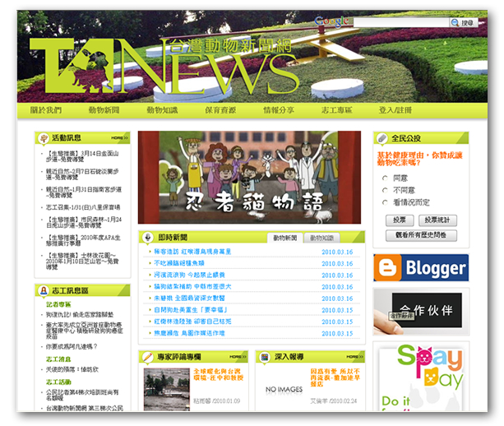Click the microphone icon beside 即時新聞
This screenshot has width=504, height=426.
(x=147, y=238)
